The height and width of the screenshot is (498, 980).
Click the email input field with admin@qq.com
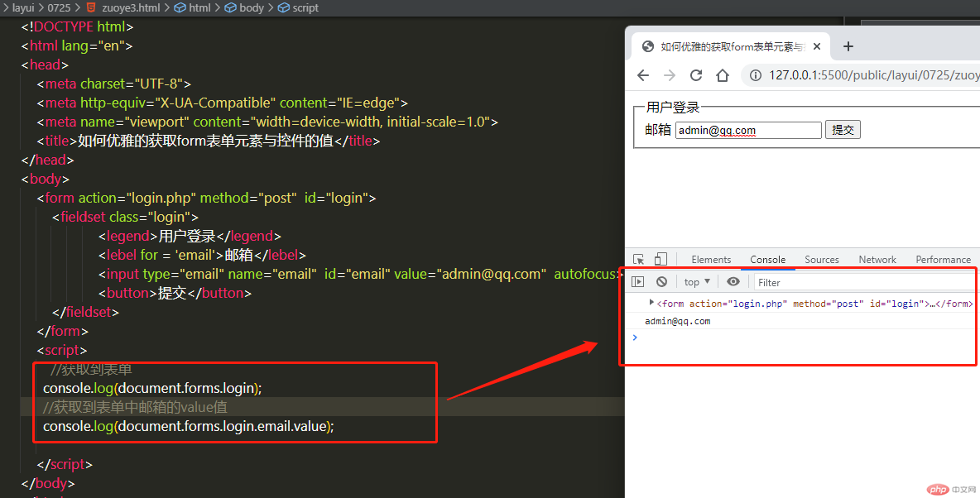[748, 130]
